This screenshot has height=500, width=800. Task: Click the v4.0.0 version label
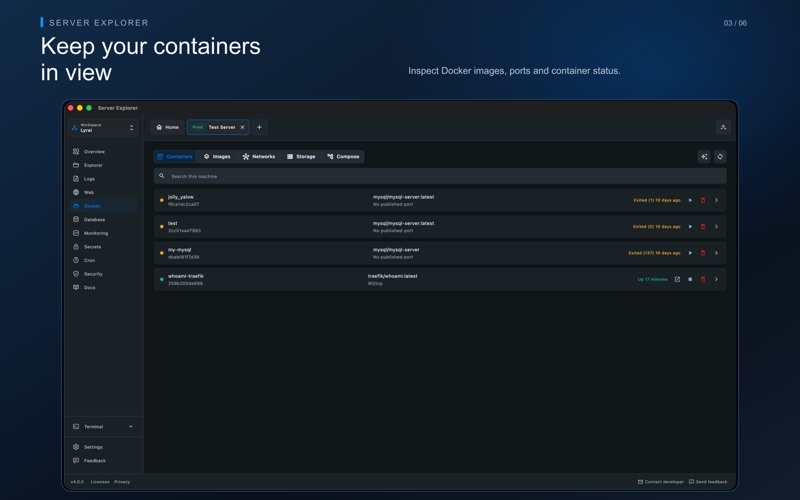(77, 482)
